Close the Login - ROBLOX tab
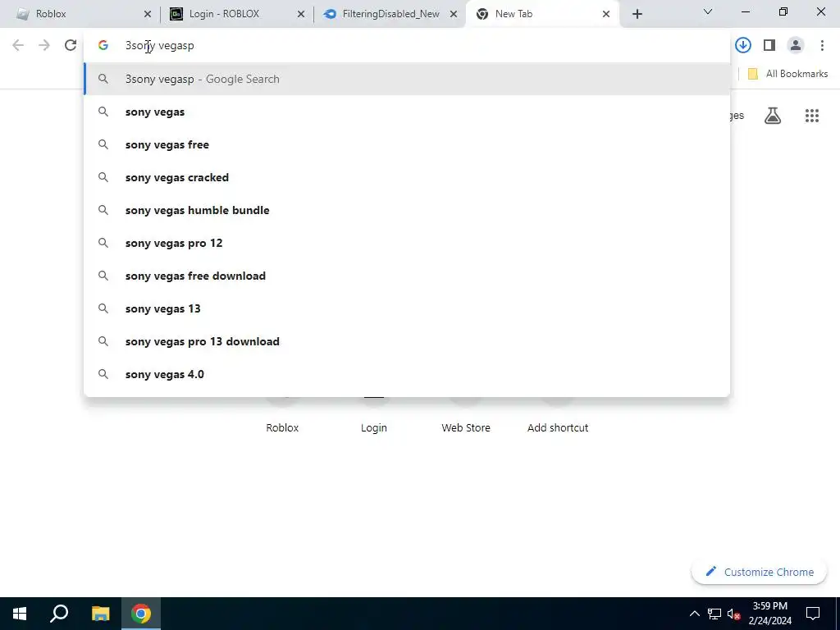The width and height of the screenshot is (840, 630). click(301, 15)
